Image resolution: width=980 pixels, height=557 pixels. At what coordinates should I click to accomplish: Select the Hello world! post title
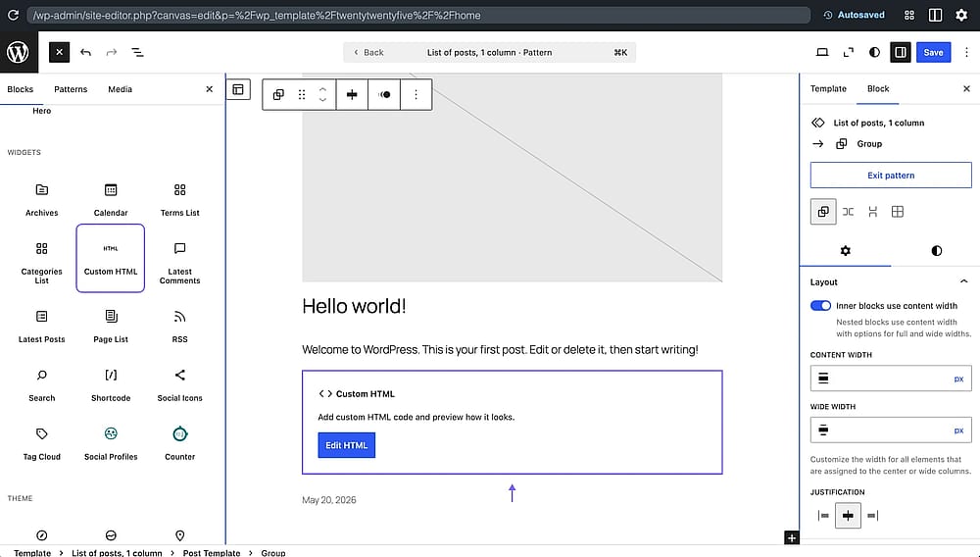[x=354, y=306]
